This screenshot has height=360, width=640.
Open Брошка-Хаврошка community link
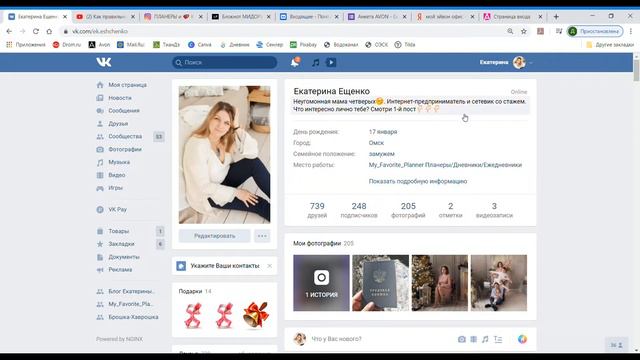(x=133, y=317)
